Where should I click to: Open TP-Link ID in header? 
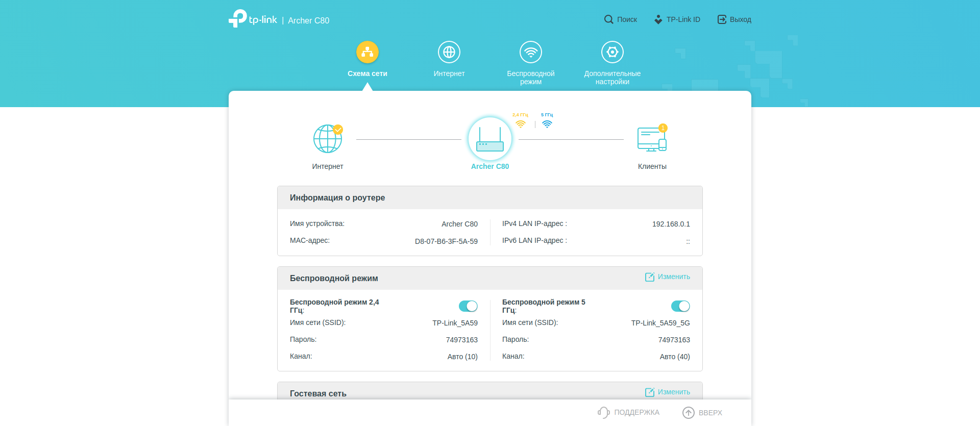[677, 19]
